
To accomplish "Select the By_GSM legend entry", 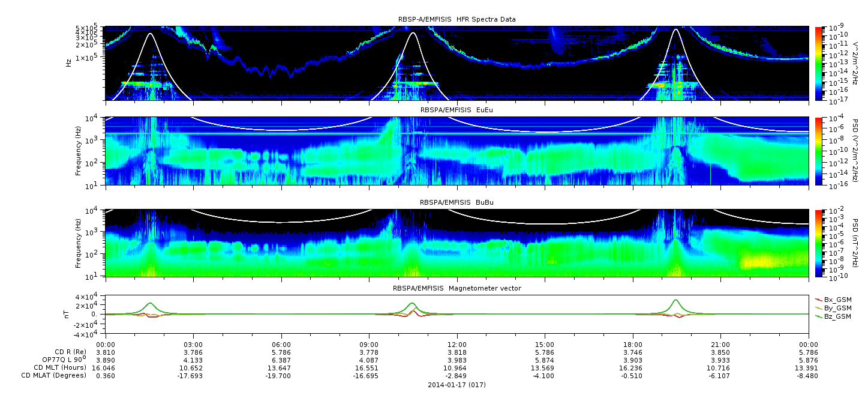I will 833,308.
